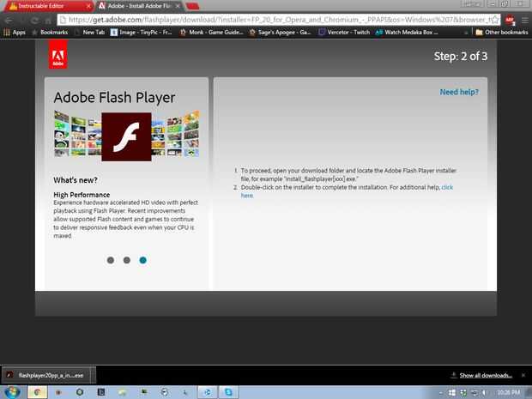Screen dimensions: 532x399
Task: Click the 'Adobe Flash Player' heading
Action: point(114,98)
